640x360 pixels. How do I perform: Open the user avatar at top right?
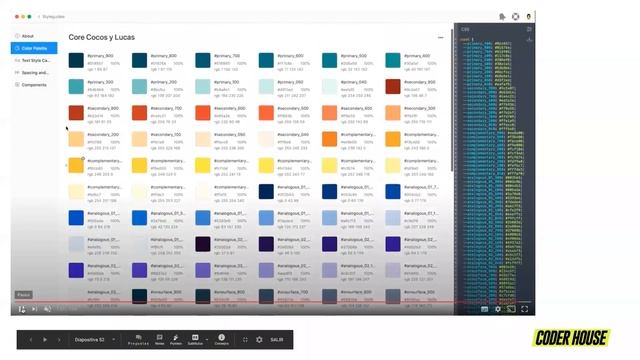pos(529,17)
